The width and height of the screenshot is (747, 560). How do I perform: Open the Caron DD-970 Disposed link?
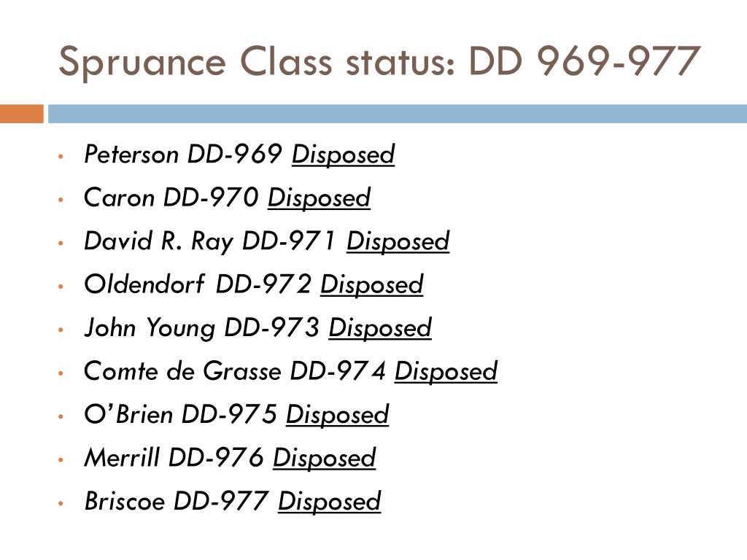pos(320,198)
